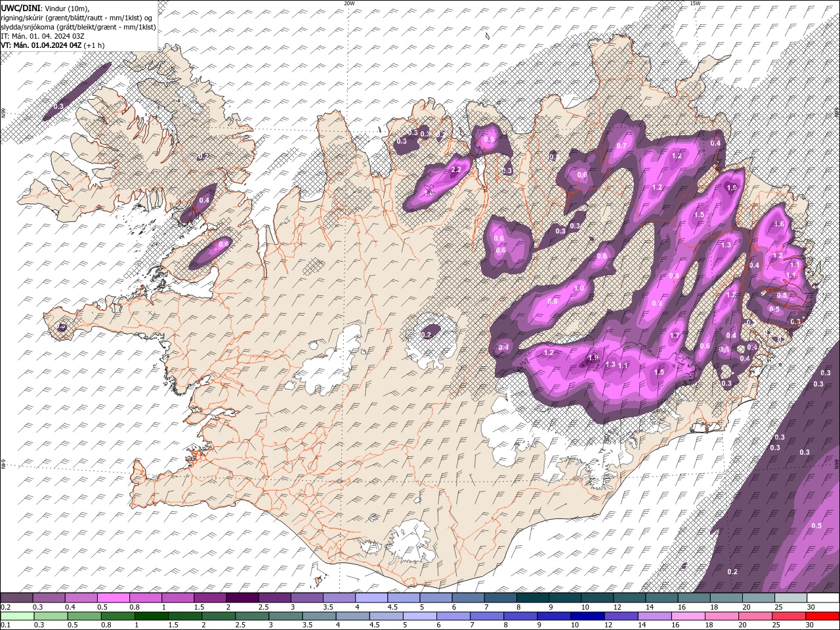Click the 'Vindur (10m)' header text

point(66,8)
